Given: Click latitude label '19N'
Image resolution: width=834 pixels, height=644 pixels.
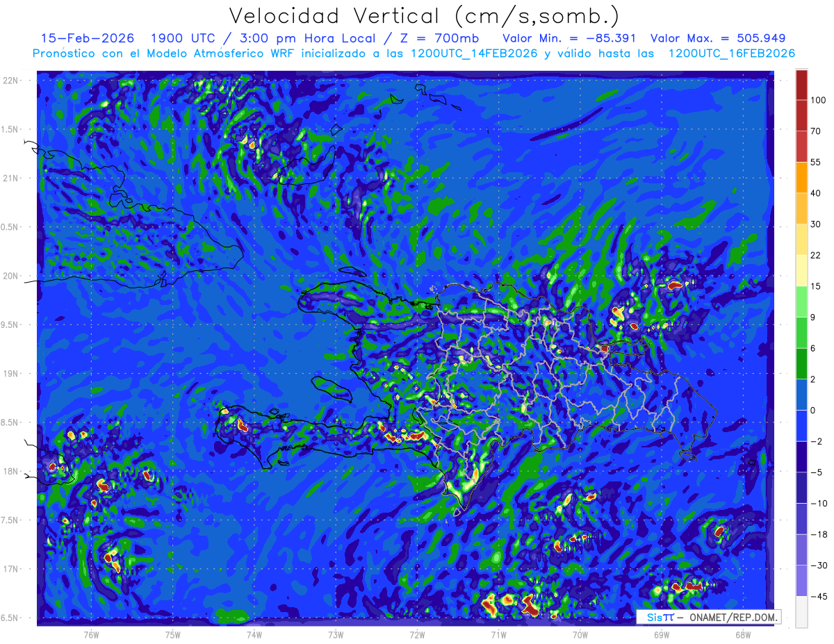Looking at the screenshot, I should click(11, 374).
